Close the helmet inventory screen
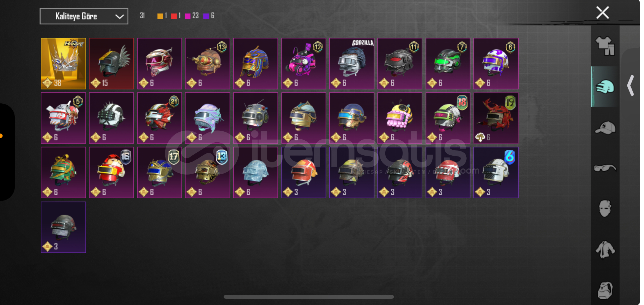Screen dimensions: 644x305 pos(602,13)
